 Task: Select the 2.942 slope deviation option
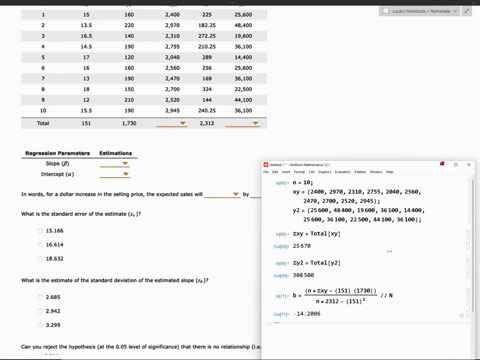40,311
